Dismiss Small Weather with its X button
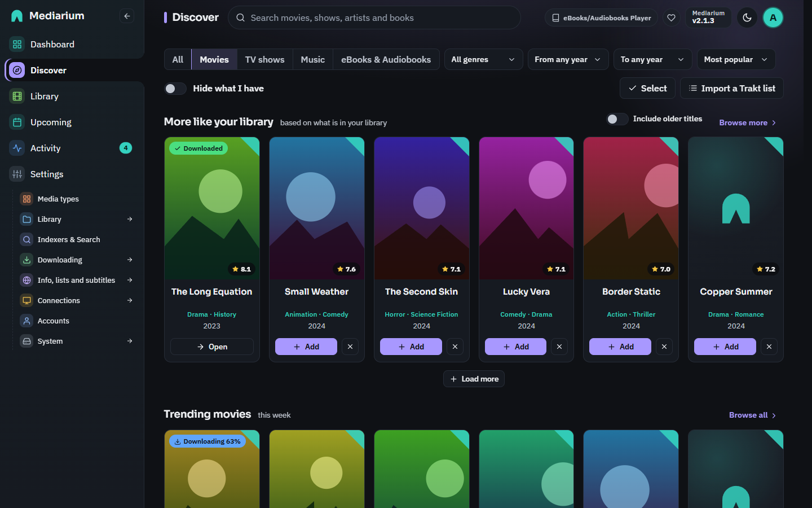 pyautogui.click(x=350, y=347)
